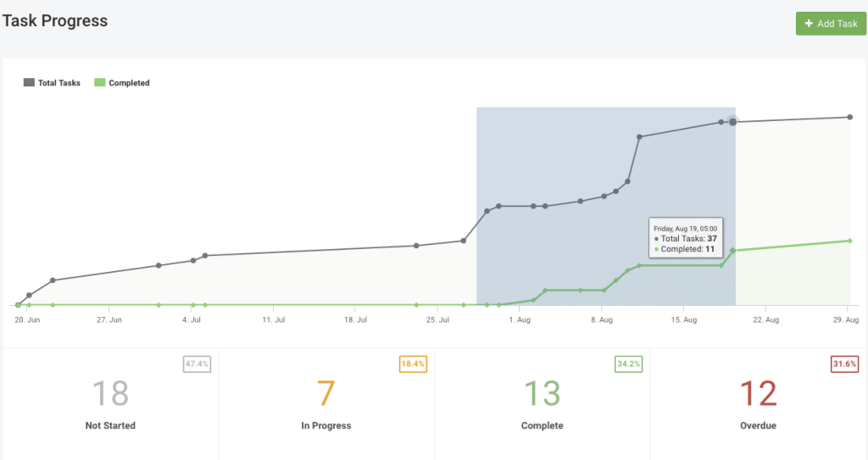This screenshot has height=460, width=868.
Task: Click the green Completed legend swatch
Action: point(99,83)
